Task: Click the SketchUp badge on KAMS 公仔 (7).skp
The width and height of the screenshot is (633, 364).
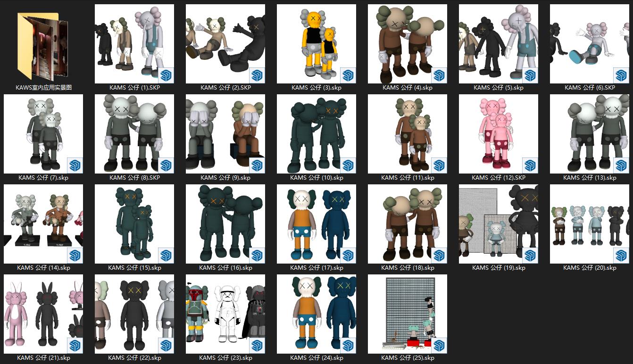Action: coord(75,165)
